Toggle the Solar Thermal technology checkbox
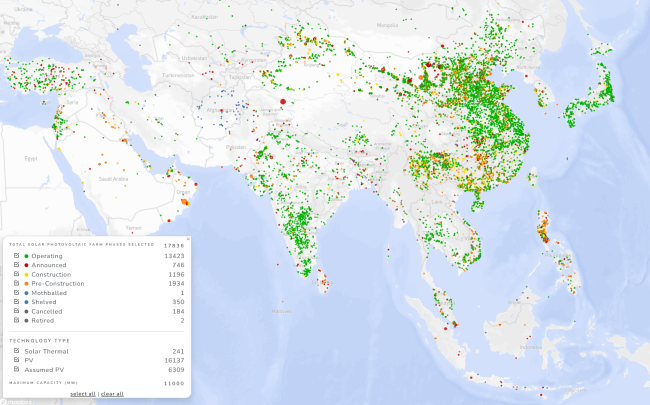Image resolution: width=650 pixels, height=405 pixels. tap(16, 351)
